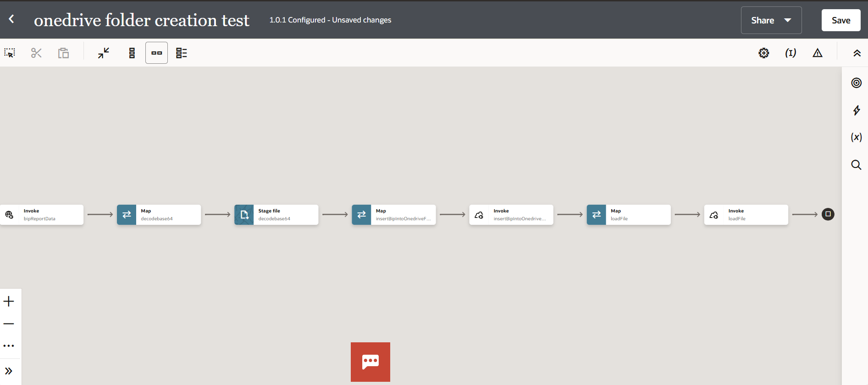Image resolution: width=868 pixels, height=385 pixels.
Task: Cut selection with the scissors icon
Action: [36, 53]
